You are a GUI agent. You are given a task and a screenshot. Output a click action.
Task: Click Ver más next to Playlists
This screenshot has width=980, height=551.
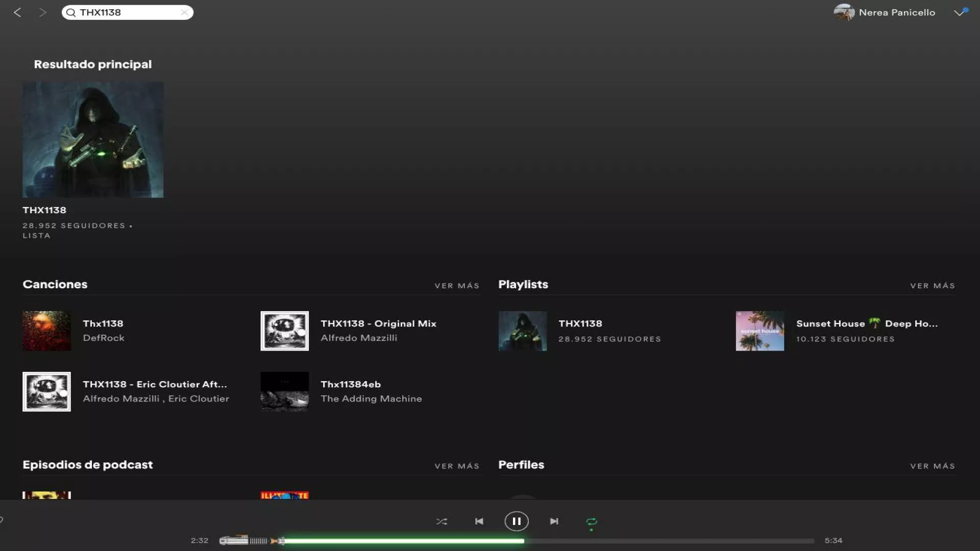(932, 286)
